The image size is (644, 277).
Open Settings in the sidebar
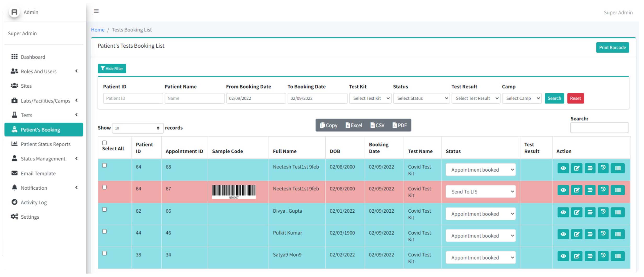tap(44, 217)
